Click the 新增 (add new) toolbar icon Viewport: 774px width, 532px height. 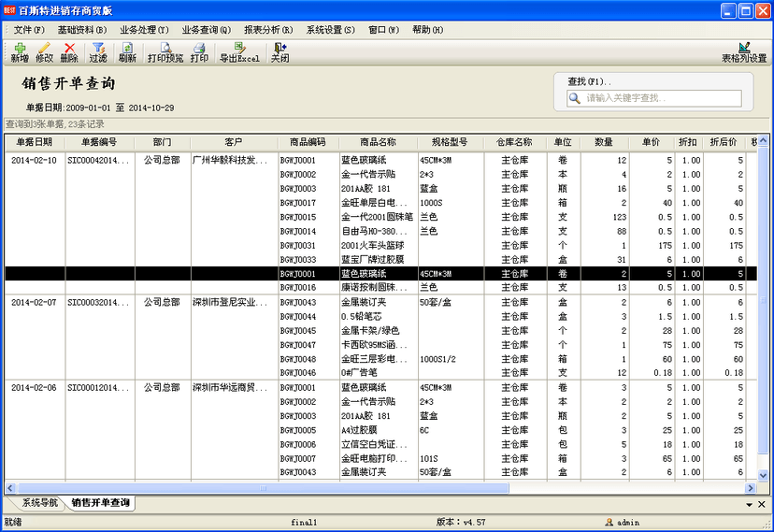(20, 52)
